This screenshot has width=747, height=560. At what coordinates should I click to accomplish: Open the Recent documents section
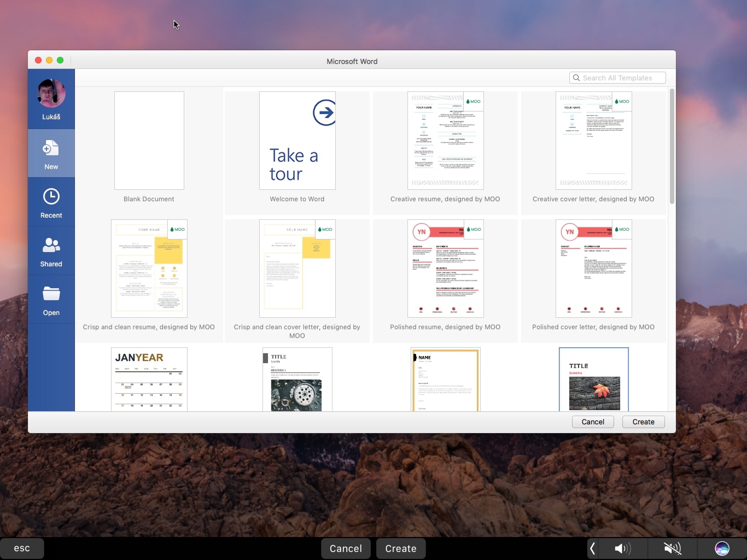pyautogui.click(x=51, y=203)
